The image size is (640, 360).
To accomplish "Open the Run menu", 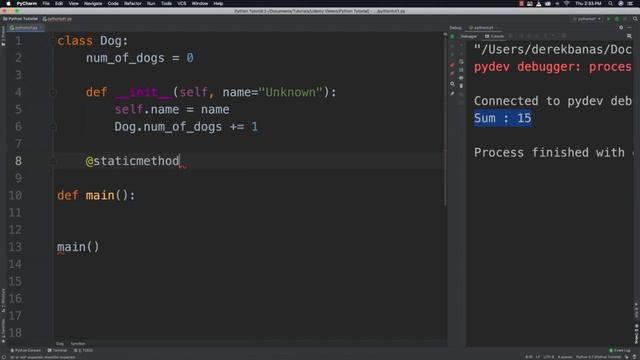I will tap(151, 3).
